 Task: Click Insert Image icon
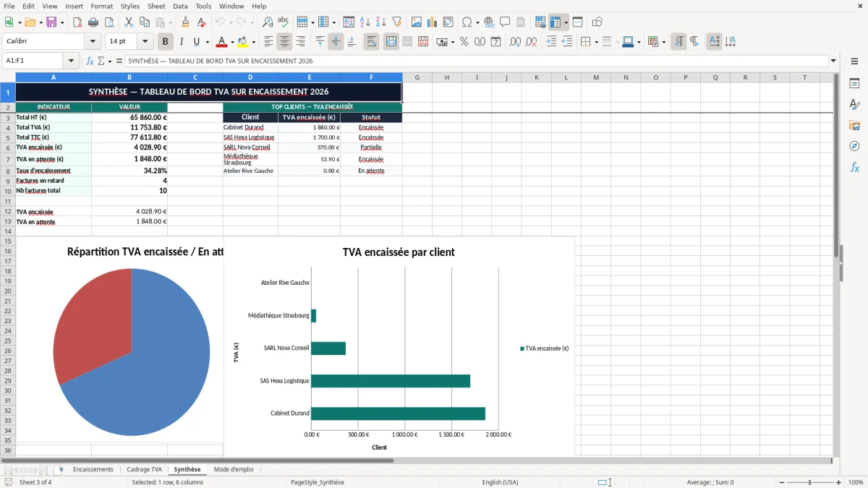tap(417, 22)
